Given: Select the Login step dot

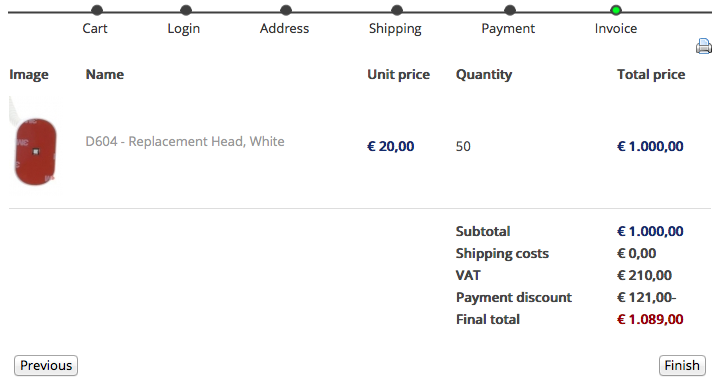Looking at the screenshot, I should coord(186,10).
